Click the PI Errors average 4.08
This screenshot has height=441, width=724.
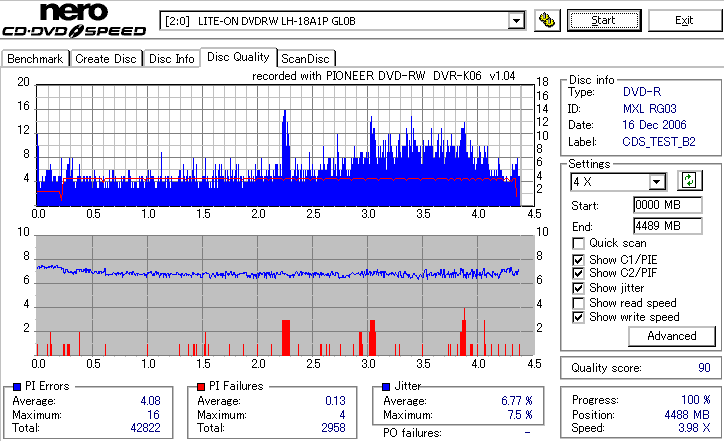tap(151, 401)
